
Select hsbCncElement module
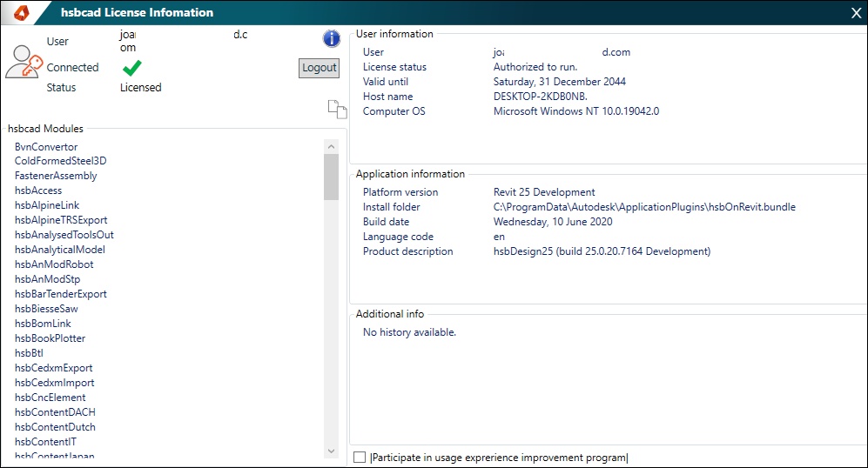click(50, 398)
